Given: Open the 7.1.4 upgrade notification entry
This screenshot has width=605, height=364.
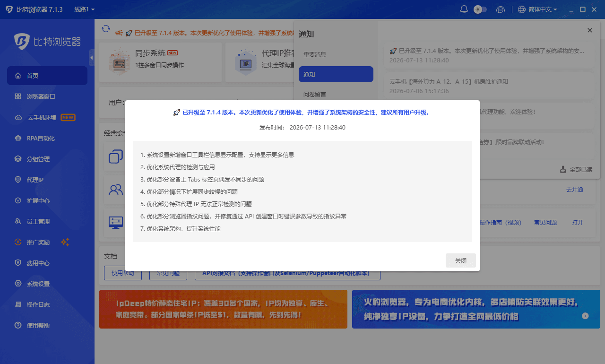Looking at the screenshot, I should click(489, 55).
